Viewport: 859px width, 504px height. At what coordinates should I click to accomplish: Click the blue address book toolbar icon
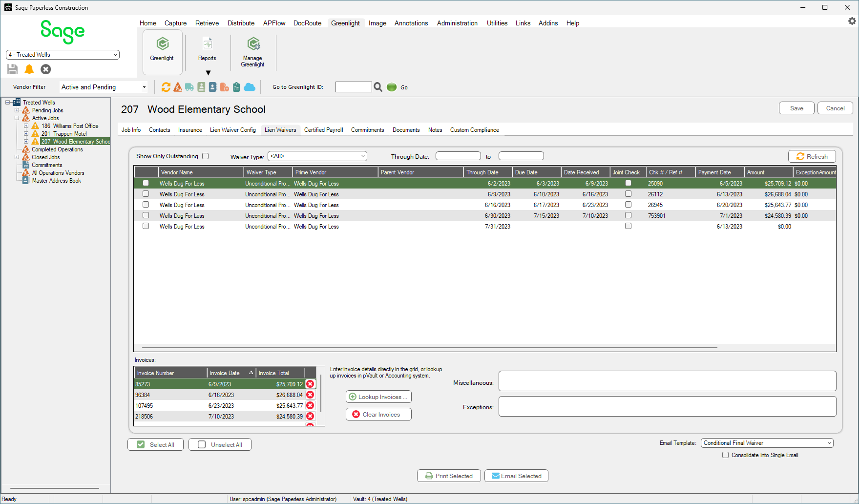(213, 87)
